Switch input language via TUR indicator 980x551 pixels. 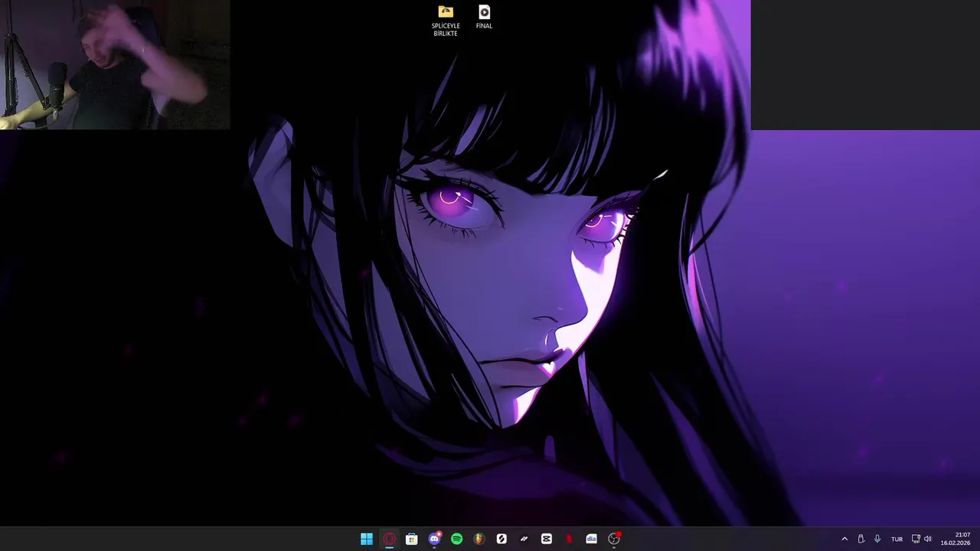pyautogui.click(x=897, y=539)
